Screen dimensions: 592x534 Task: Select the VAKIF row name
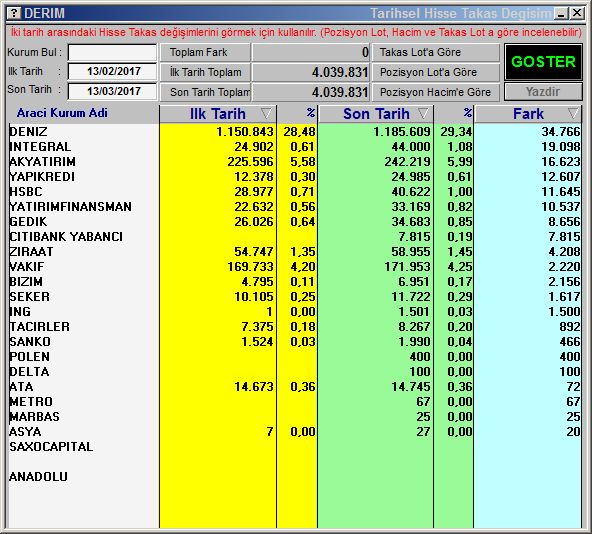(27, 267)
